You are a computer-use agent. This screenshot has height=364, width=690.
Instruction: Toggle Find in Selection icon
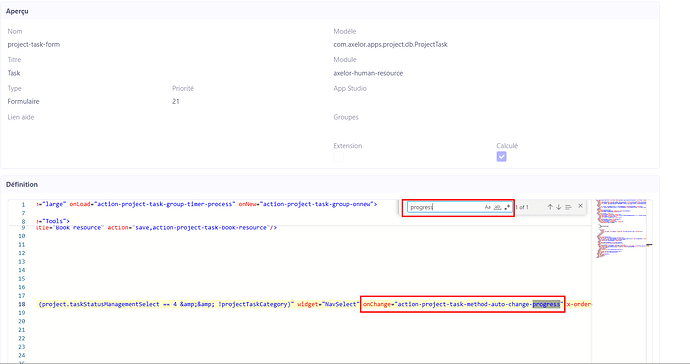tap(568, 207)
